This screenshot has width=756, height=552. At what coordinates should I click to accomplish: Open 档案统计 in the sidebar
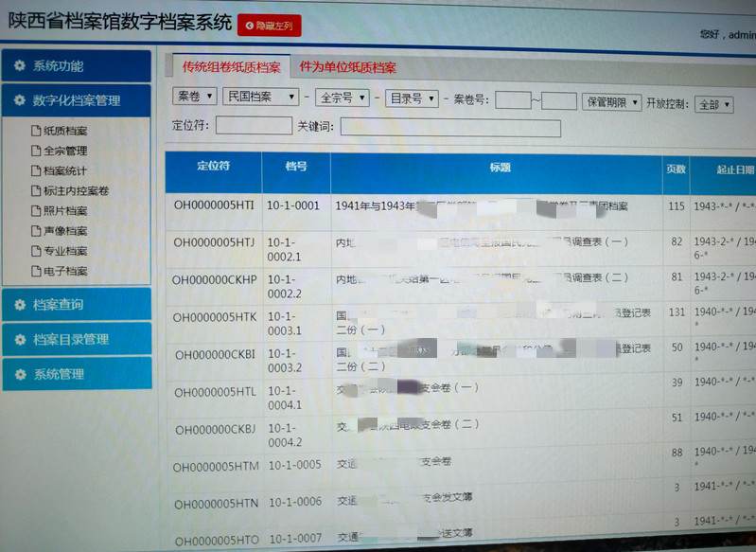(65, 170)
